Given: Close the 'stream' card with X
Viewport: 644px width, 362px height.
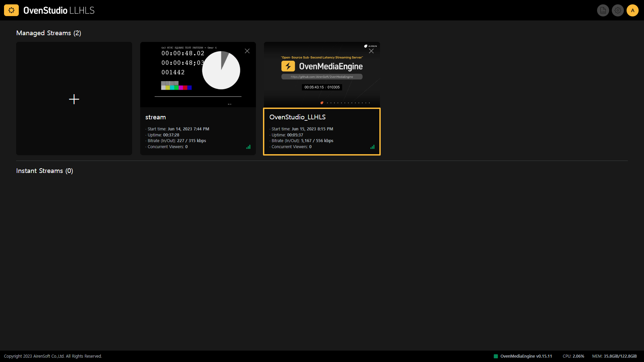Looking at the screenshot, I should [247, 51].
